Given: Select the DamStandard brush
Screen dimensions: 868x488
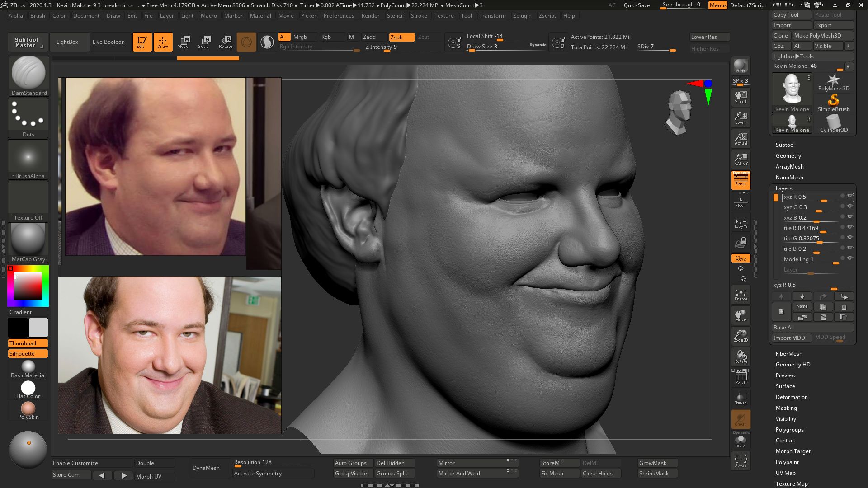Looking at the screenshot, I should coord(28,73).
